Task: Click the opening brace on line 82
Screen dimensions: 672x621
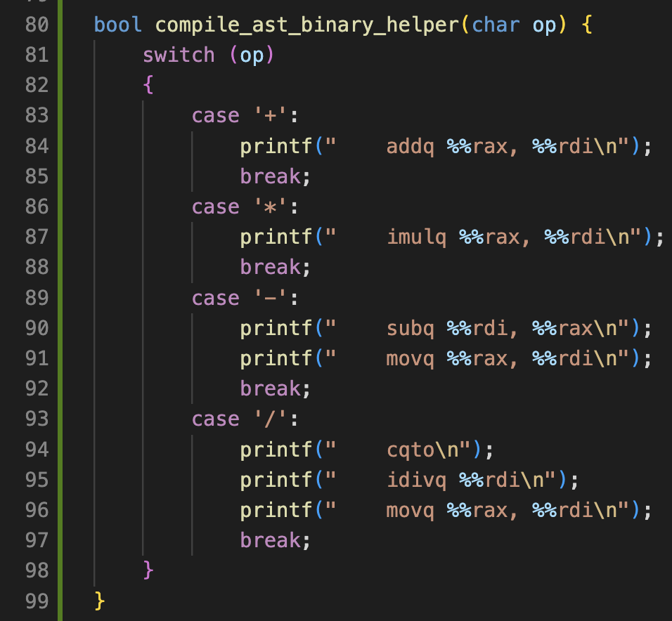Action: (x=148, y=86)
